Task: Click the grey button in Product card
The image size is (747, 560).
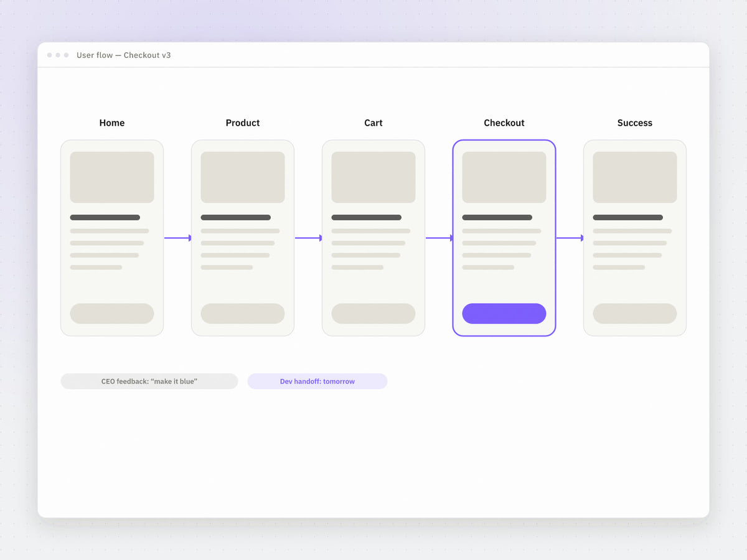Action: [x=243, y=314]
